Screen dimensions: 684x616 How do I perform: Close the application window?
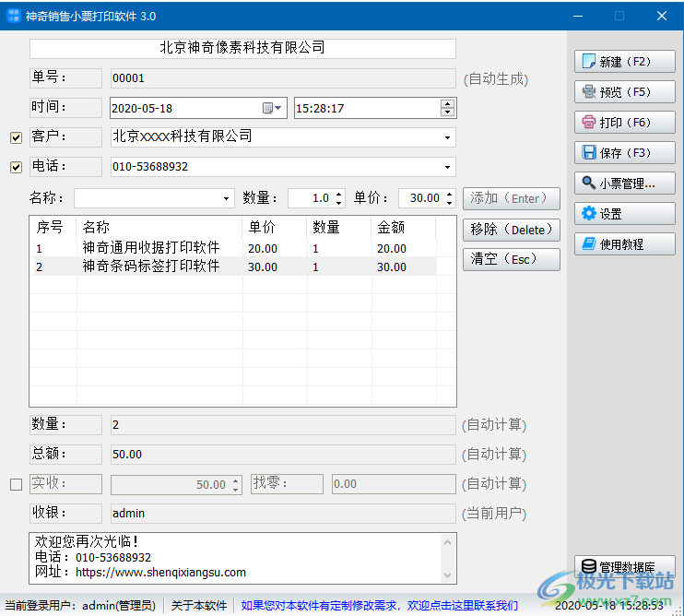(x=662, y=17)
